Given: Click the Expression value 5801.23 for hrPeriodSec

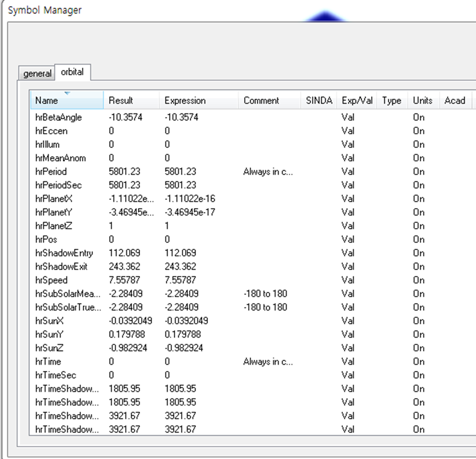Looking at the screenshot, I should click(180, 185).
